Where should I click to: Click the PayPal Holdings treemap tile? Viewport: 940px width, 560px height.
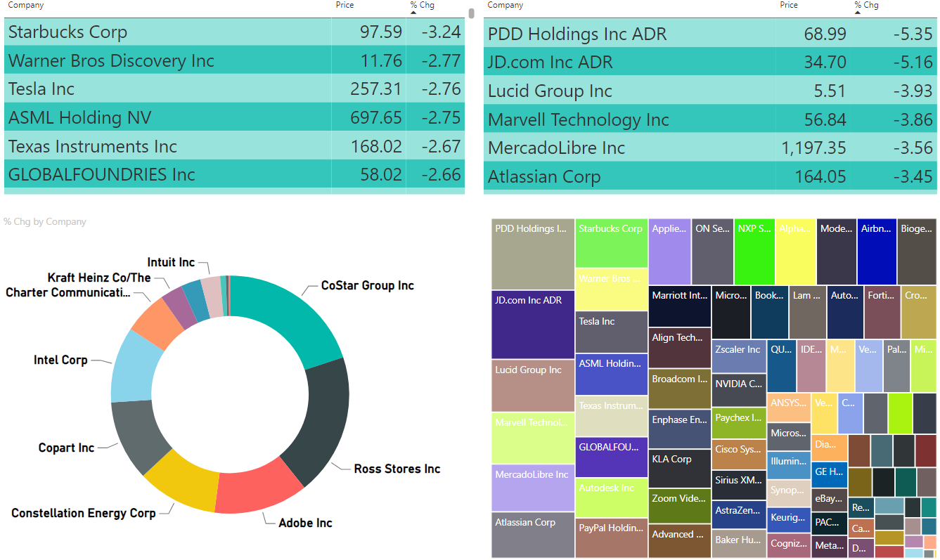pos(611,538)
